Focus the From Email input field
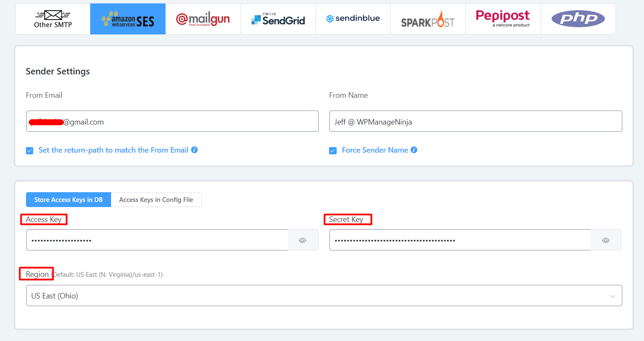This screenshot has width=644, height=341. (x=172, y=121)
